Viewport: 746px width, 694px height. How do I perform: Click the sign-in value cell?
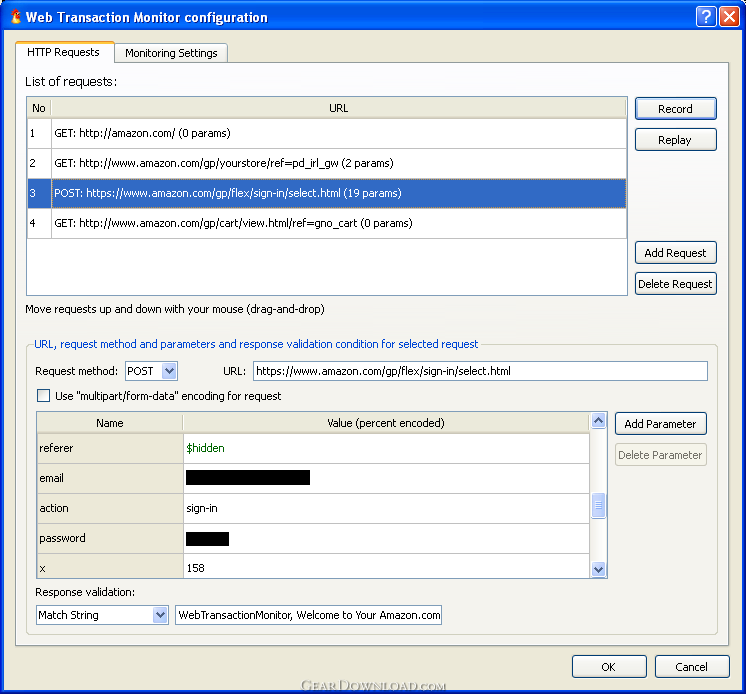point(386,508)
